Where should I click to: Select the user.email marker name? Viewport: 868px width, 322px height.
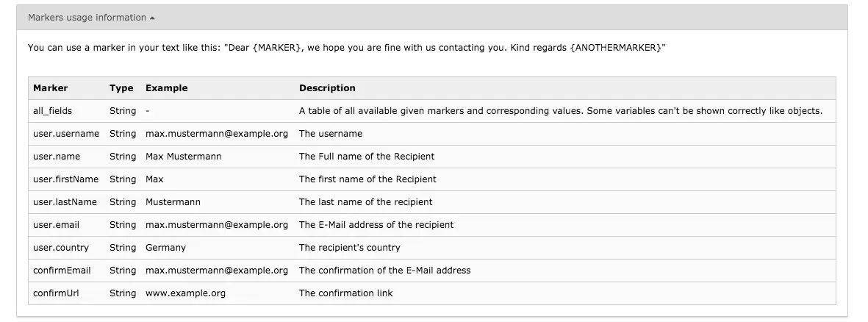56,225
